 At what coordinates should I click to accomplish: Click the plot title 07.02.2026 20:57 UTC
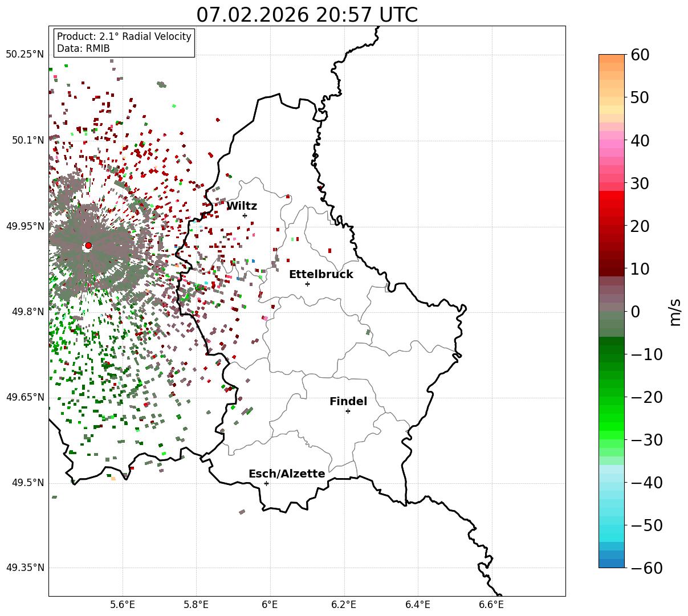click(x=307, y=15)
